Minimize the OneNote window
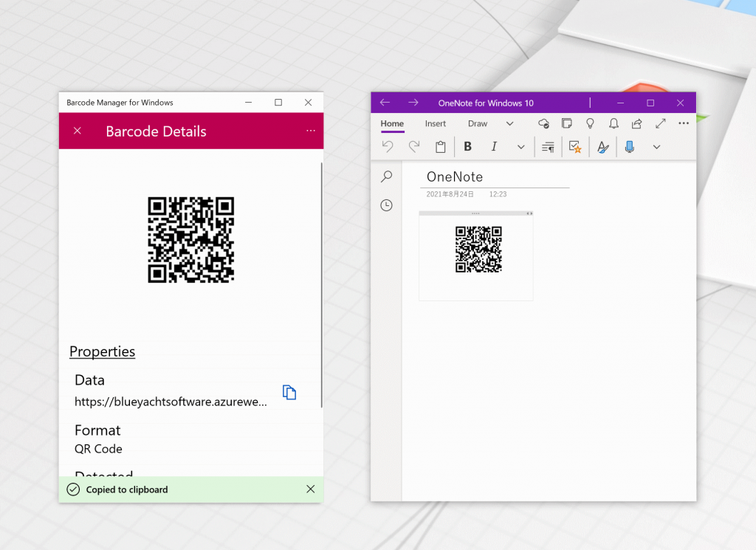The image size is (756, 550). [x=620, y=103]
